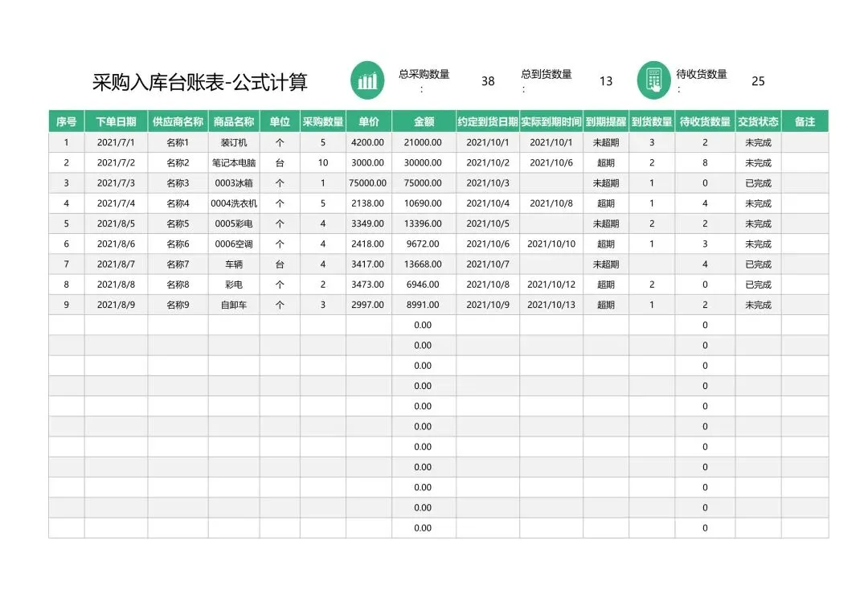
Task: Click the 待收货数量 column header
Action: 706,121
